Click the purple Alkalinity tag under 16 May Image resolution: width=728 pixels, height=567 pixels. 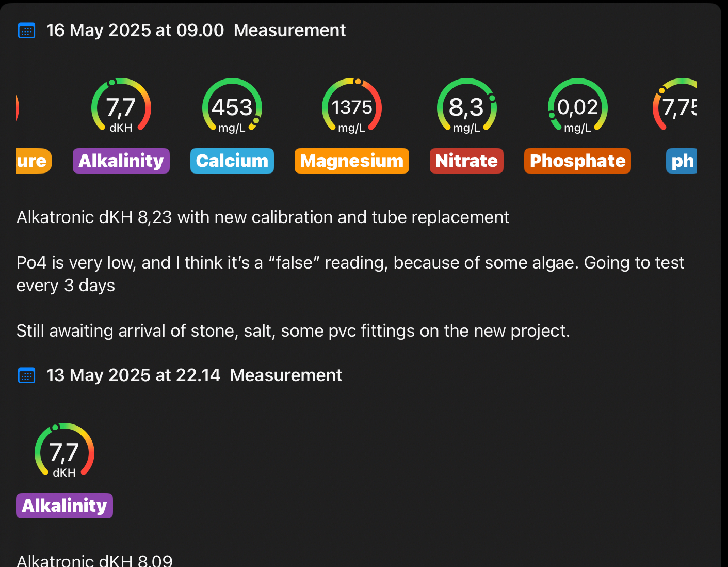pos(121,161)
